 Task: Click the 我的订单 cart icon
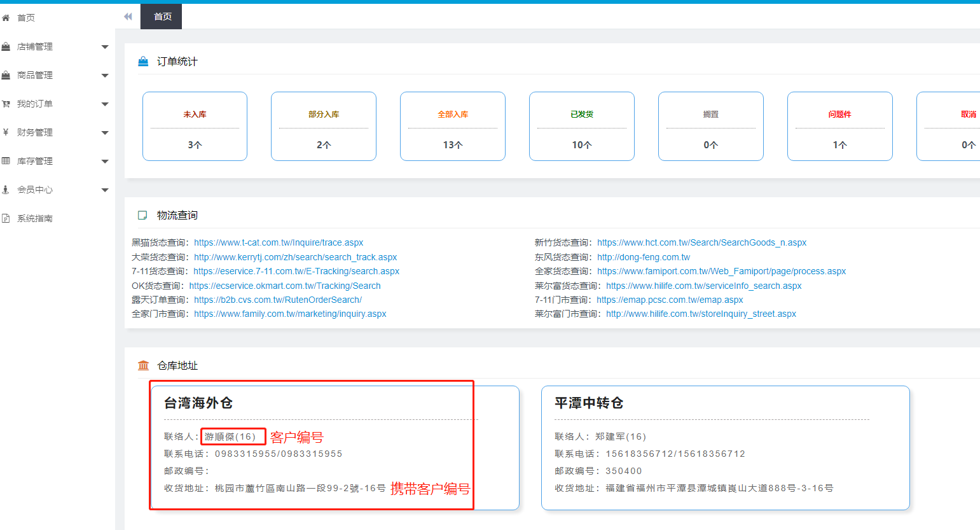(x=6, y=104)
